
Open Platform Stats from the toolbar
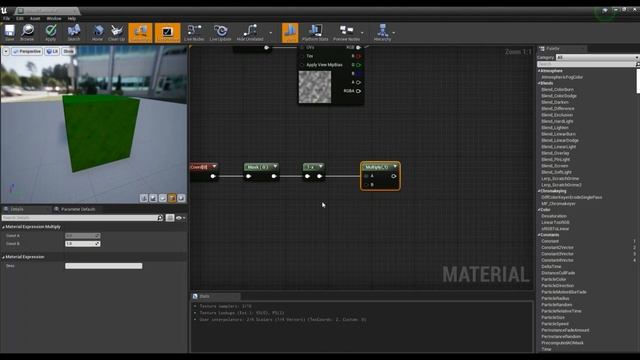point(315,32)
